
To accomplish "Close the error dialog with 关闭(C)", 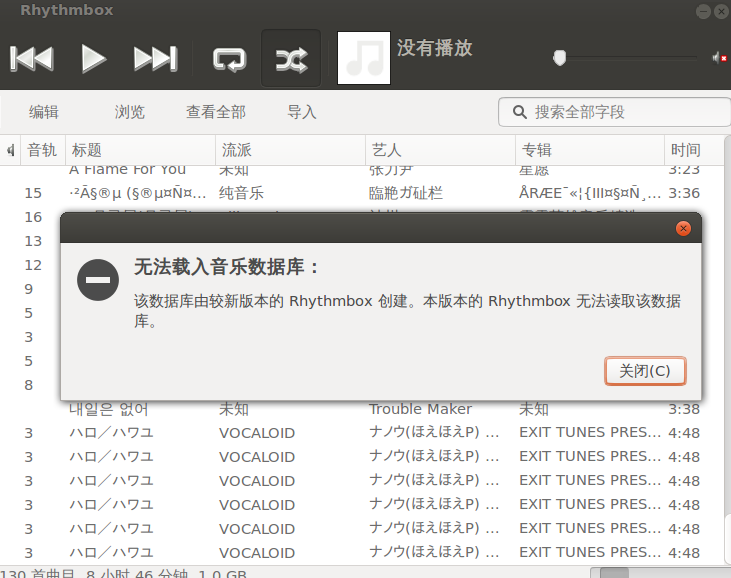I will 645,371.
